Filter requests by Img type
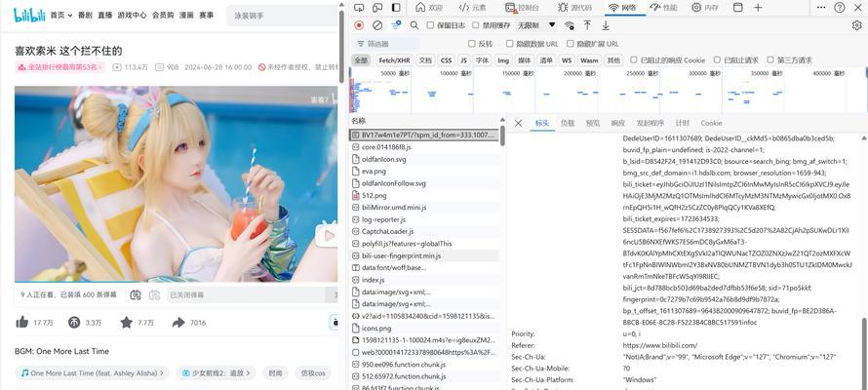868x390 pixels. (503, 60)
